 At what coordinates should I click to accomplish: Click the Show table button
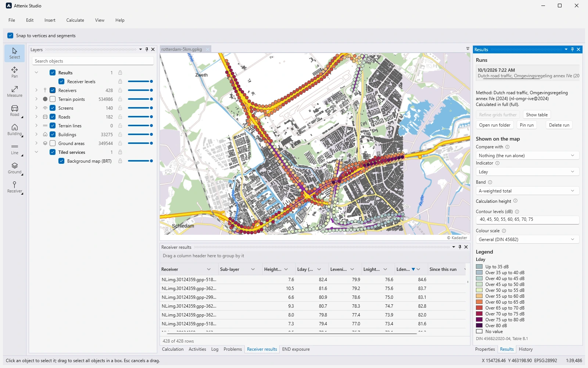click(537, 115)
